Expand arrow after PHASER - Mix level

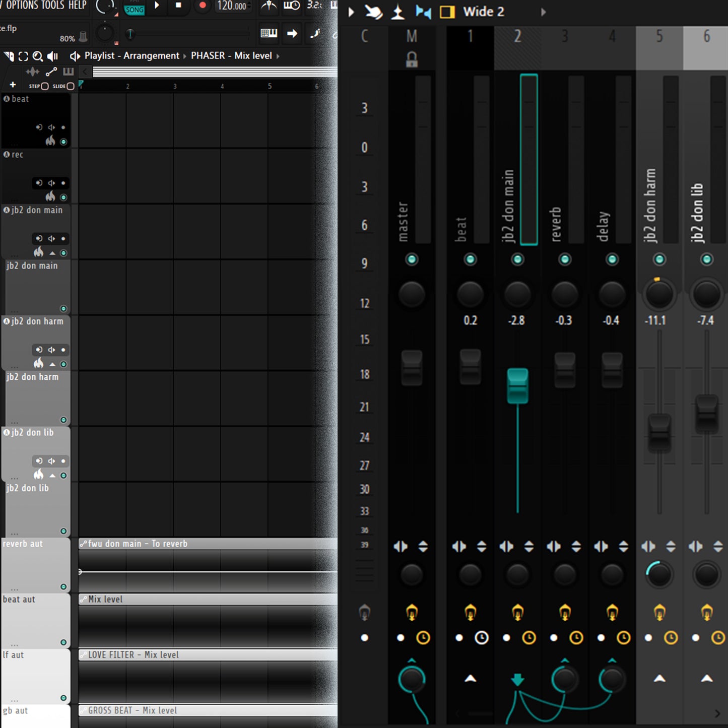click(278, 56)
